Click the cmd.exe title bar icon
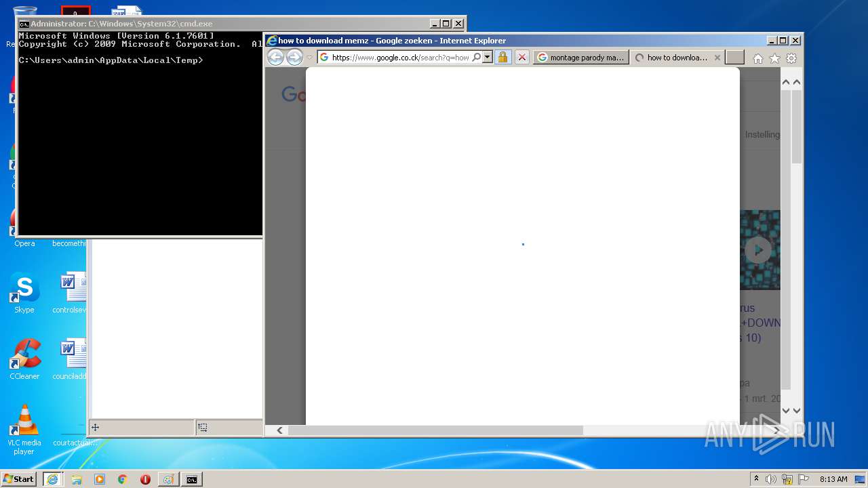 (x=24, y=24)
